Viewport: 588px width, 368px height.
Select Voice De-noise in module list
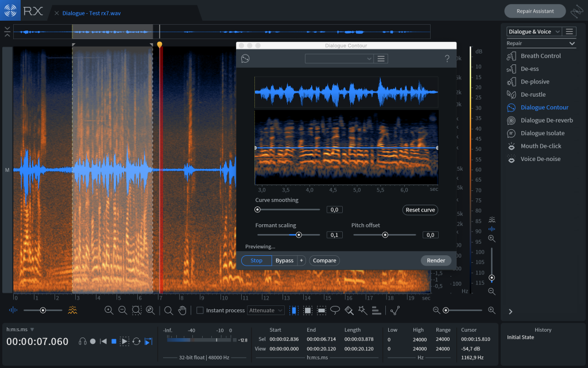tap(540, 159)
